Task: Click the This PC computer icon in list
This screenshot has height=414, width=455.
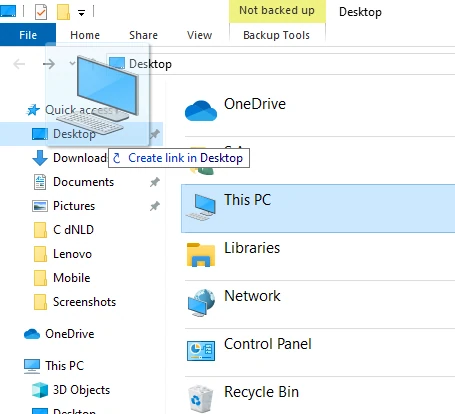Action: 201,207
